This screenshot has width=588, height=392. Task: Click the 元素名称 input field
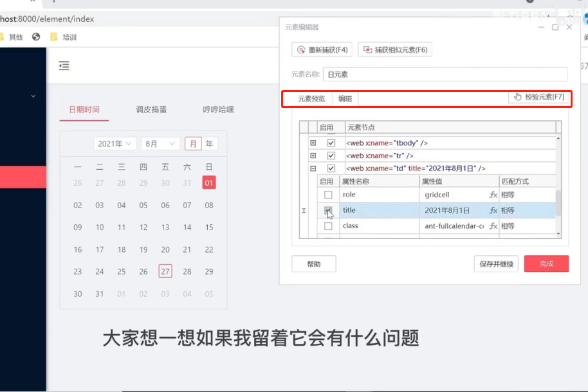coord(445,74)
